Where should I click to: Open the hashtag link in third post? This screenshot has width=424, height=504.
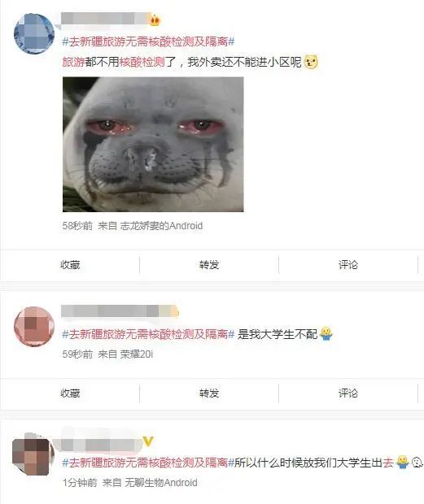click(148, 463)
